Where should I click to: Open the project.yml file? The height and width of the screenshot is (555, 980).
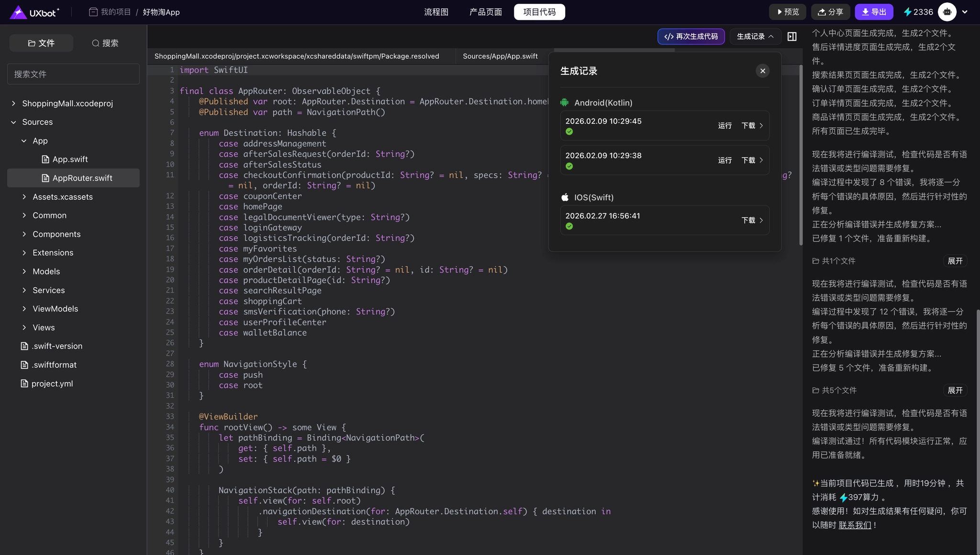52,384
